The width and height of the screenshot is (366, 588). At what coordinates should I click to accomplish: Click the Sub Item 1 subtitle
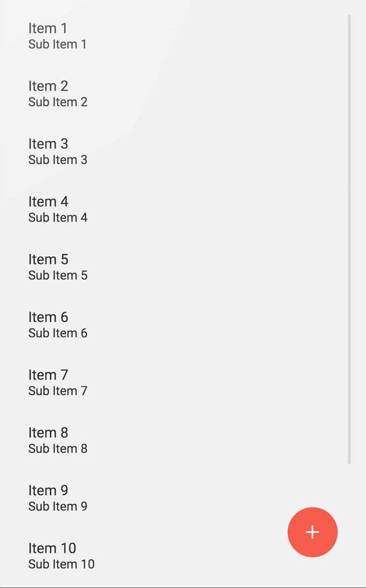[58, 44]
